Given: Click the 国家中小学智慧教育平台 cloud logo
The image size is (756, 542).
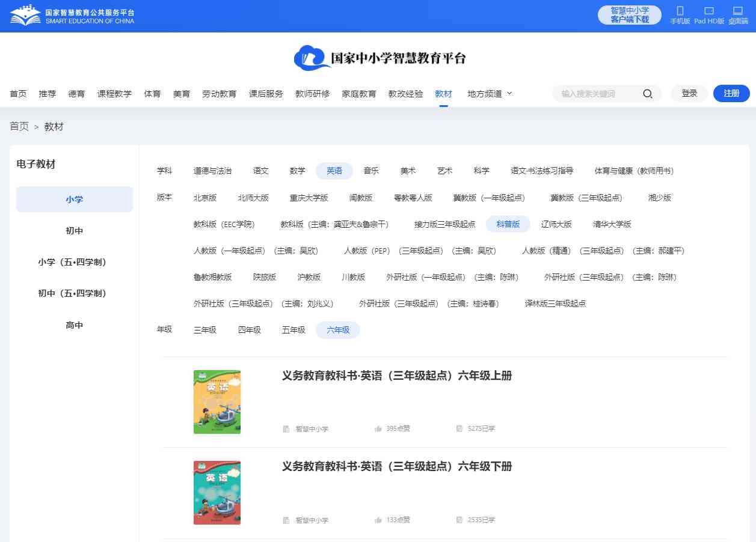Looking at the screenshot, I should tap(380, 58).
